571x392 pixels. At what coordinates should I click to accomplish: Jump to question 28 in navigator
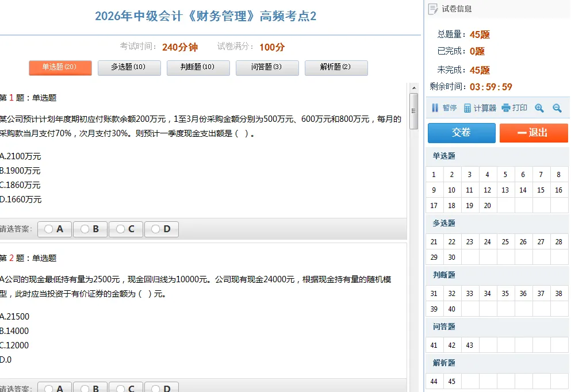(x=559, y=242)
